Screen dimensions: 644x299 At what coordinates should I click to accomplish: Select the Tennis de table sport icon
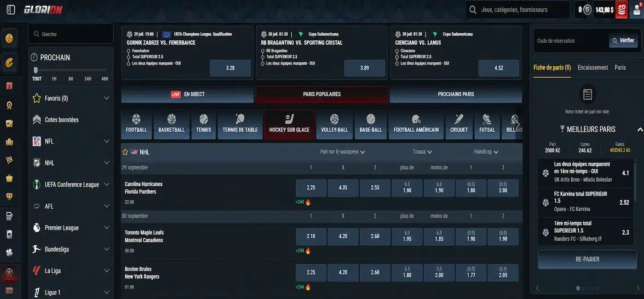240,124
